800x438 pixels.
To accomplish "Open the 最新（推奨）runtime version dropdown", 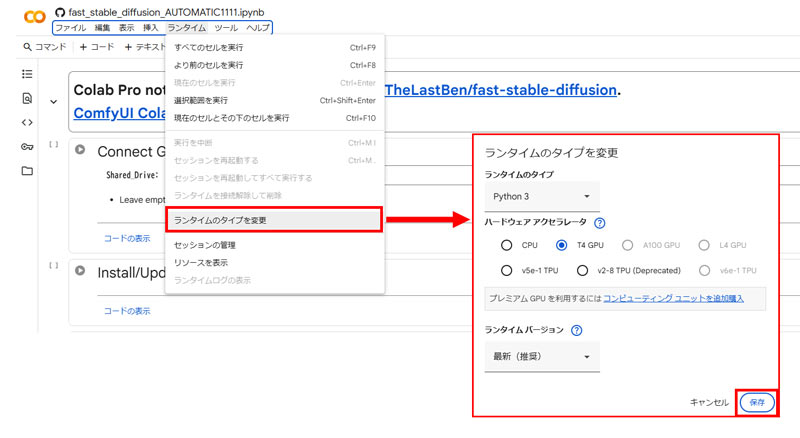I will pyautogui.click(x=542, y=357).
